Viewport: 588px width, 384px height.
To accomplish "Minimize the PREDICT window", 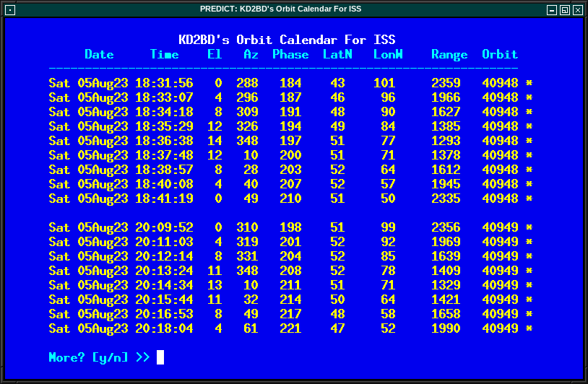I will point(551,9).
